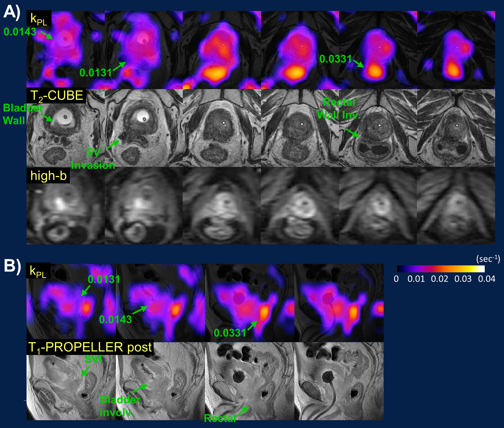Click the color scale bar gradient

tap(440, 269)
